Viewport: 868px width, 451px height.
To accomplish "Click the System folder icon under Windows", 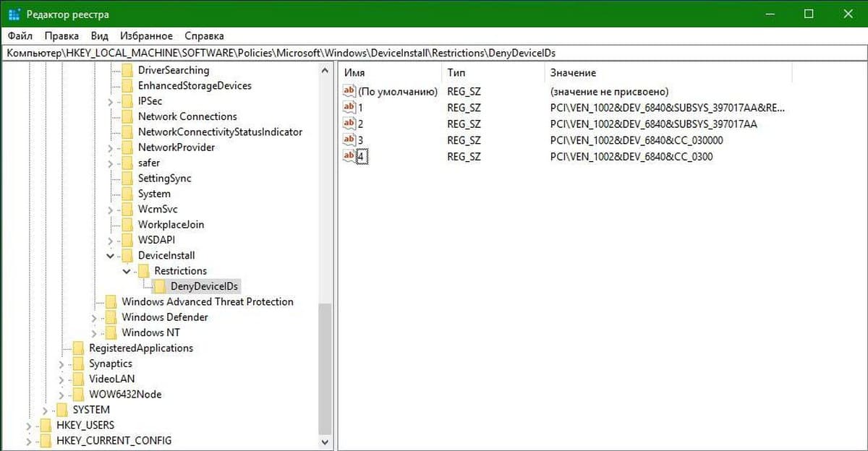I will click(127, 194).
